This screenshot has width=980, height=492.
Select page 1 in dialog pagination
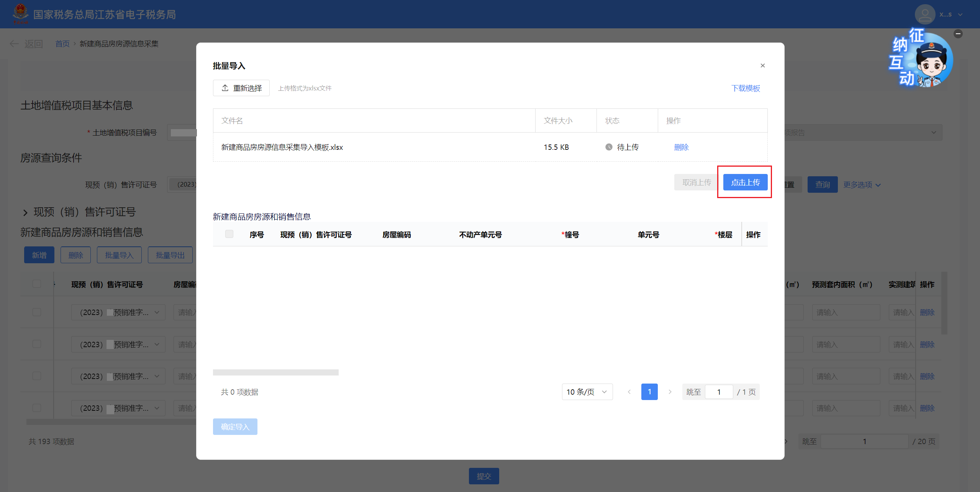click(649, 392)
